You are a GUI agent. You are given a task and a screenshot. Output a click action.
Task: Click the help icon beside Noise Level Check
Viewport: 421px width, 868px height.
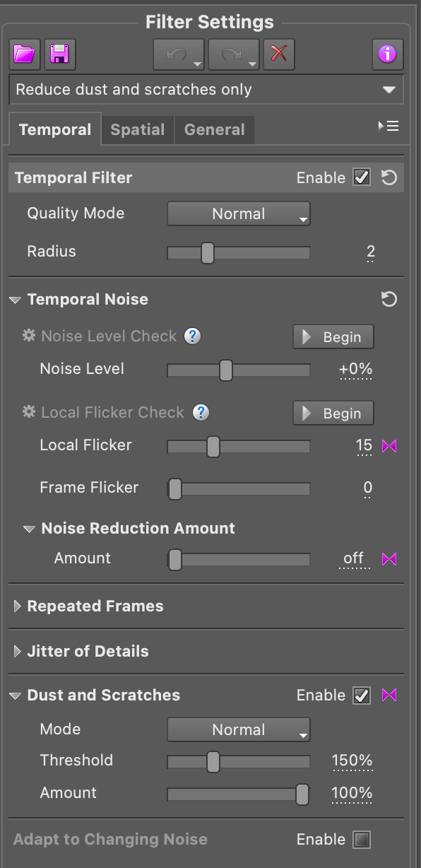click(x=193, y=336)
